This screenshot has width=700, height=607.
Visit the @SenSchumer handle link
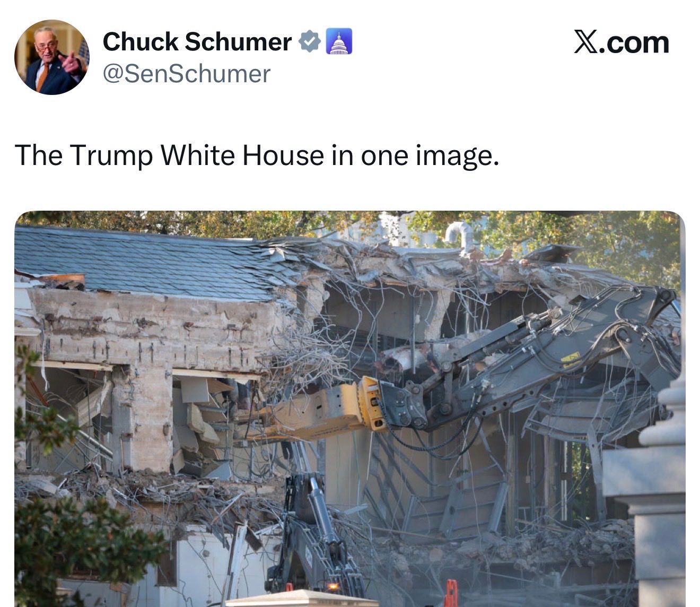click(186, 74)
